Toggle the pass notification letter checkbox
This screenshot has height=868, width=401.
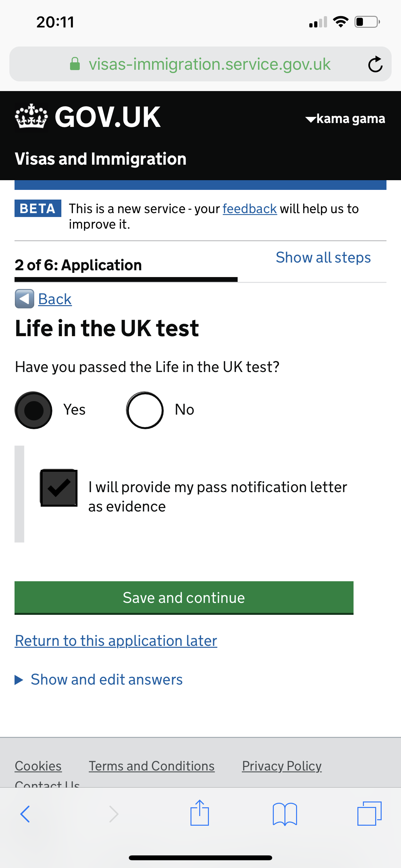pos(59,488)
